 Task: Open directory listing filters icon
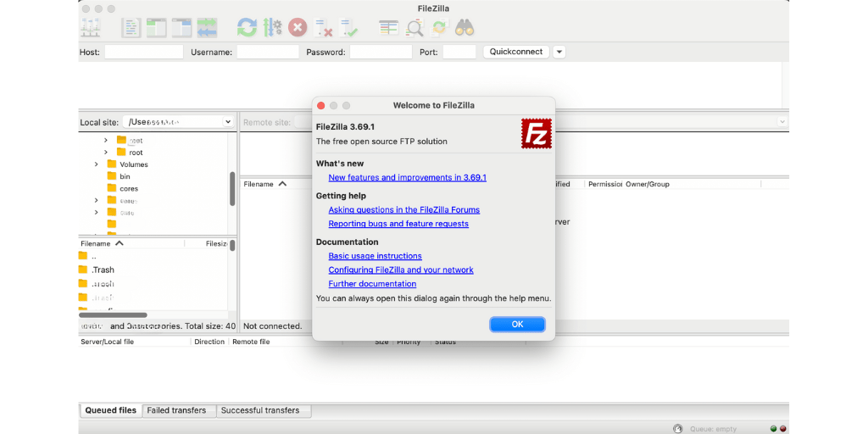pos(388,28)
